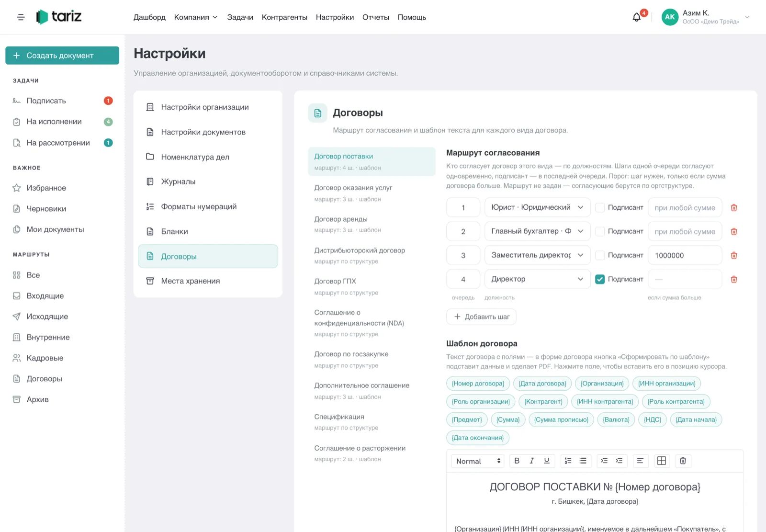Check Подписант for step 1 Юрист
This screenshot has height=532, width=766.
599,208
